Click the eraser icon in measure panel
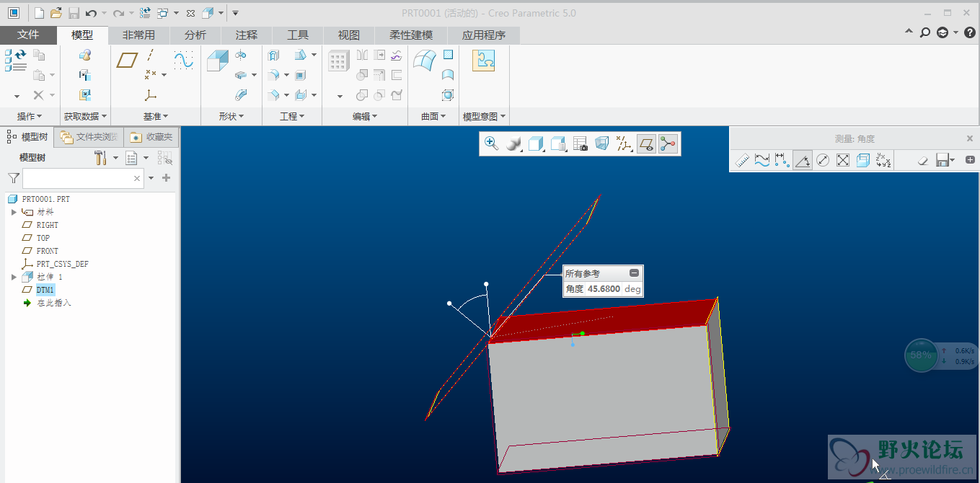The width and height of the screenshot is (980, 483). coord(922,161)
